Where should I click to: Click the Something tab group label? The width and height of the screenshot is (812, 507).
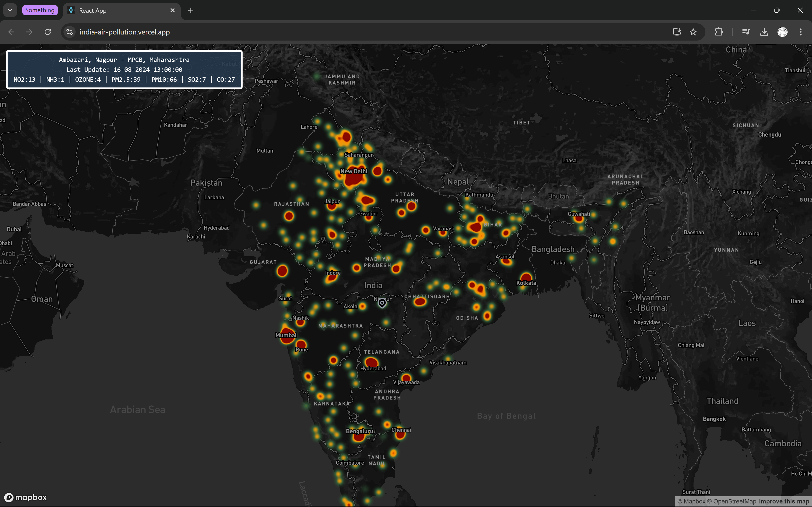40,10
